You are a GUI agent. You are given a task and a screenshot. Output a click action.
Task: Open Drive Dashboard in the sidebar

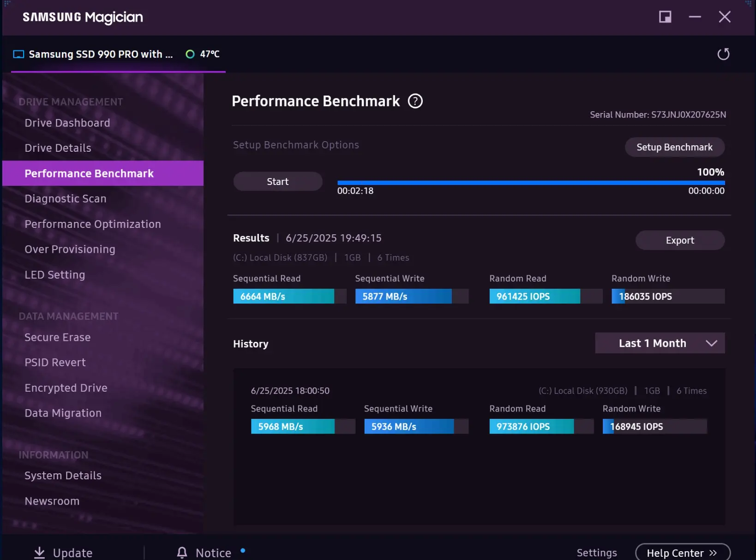[x=67, y=123]
